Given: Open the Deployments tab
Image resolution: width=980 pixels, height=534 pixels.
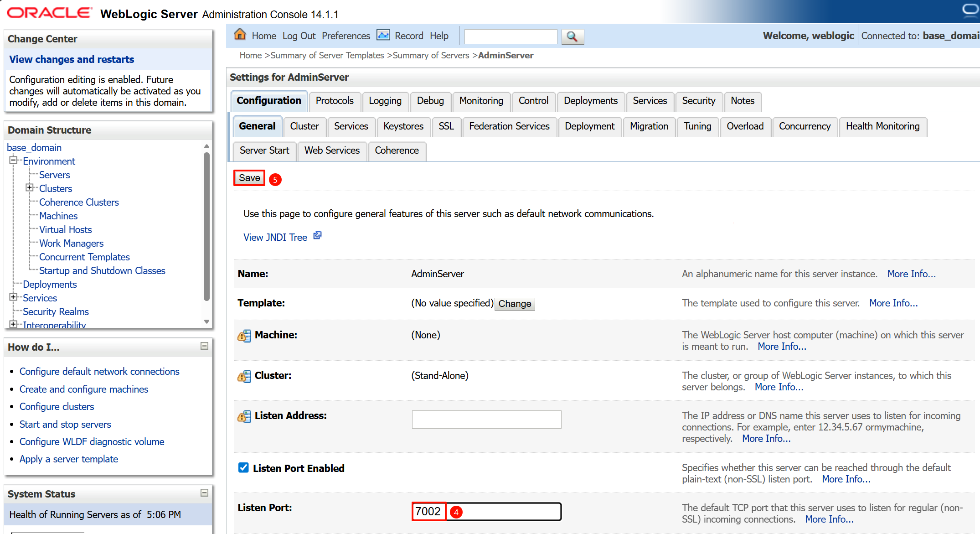Looking at the screenshot, I should click(x=591, y=101).
